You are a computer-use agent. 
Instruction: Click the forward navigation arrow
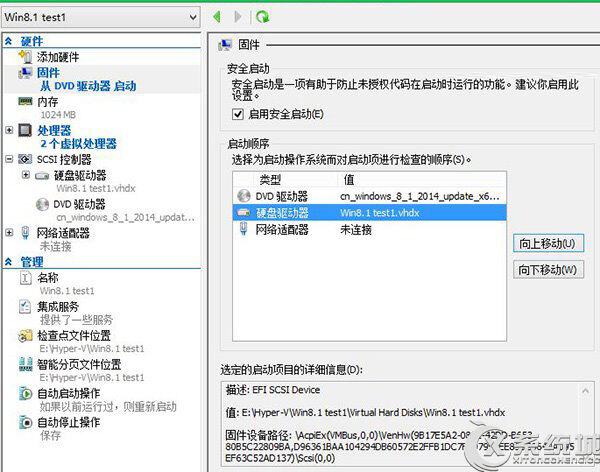pos(238,17)
